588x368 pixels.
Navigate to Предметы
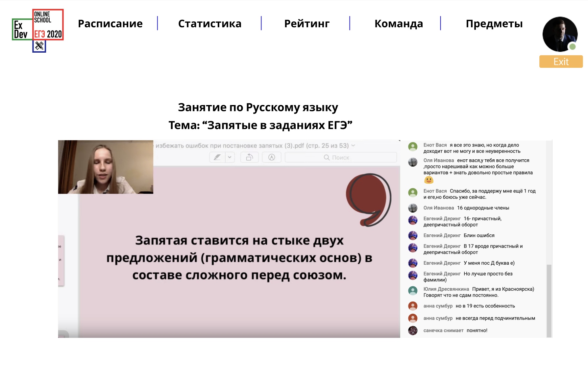494,24
